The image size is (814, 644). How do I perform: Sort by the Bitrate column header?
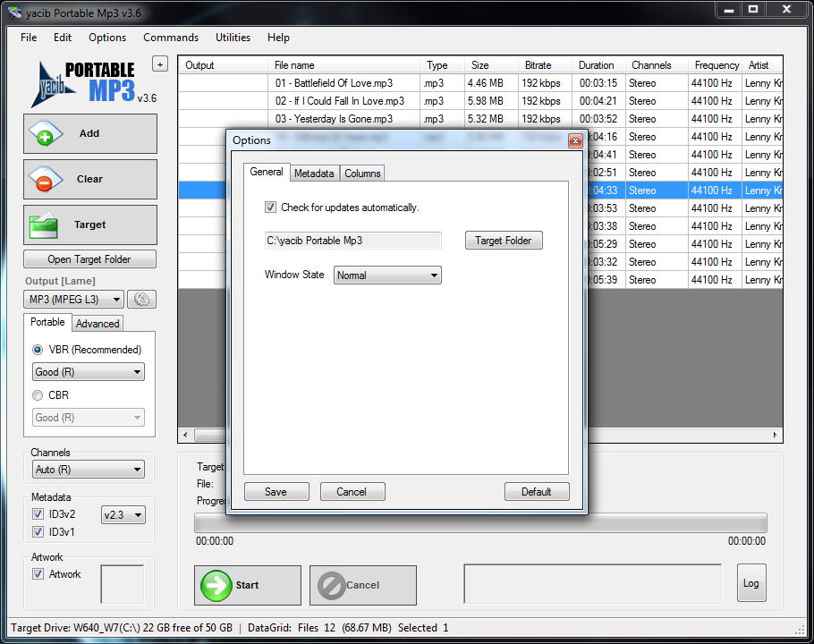pos(544,65)
